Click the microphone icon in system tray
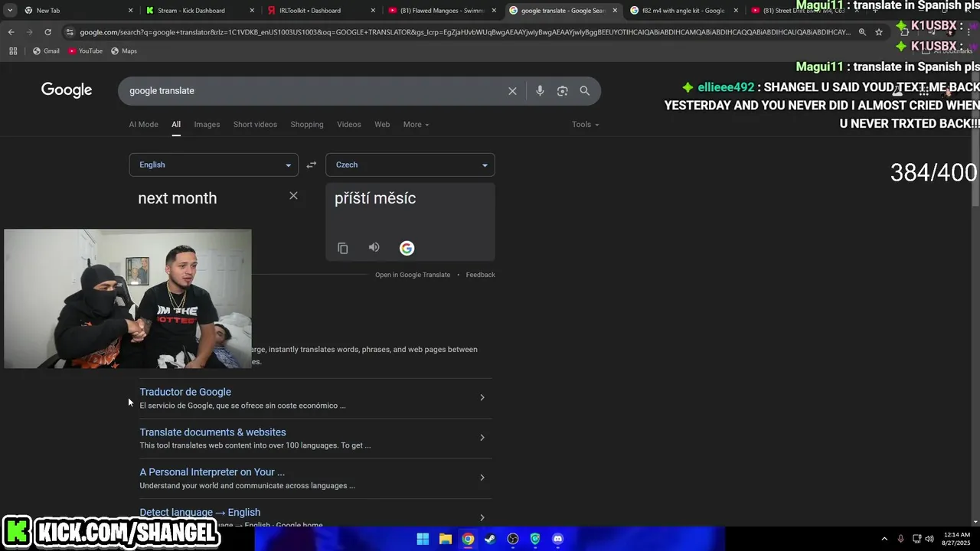 pos(900,539)
